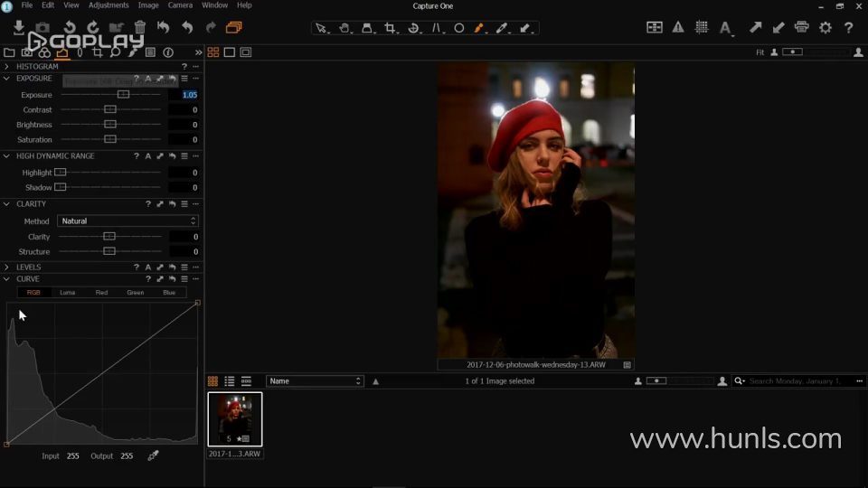
Task: Open preferences with the gear icon
Action: click(x=826, y=28)
